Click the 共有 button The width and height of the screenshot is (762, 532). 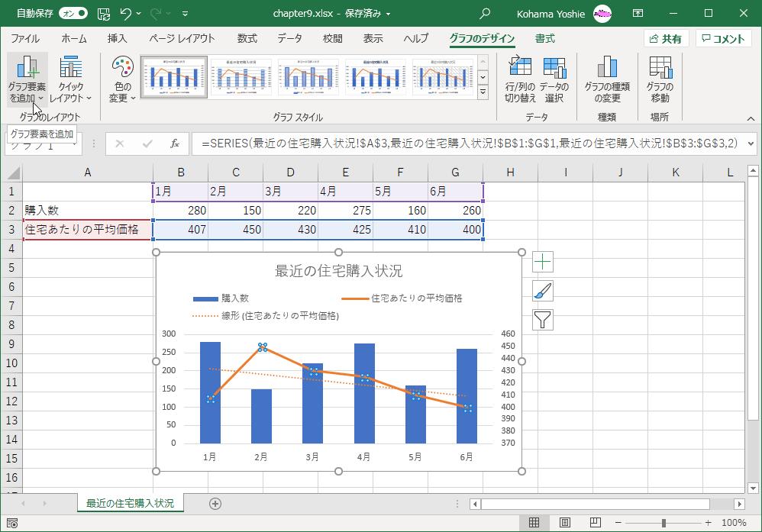point(667,39)
